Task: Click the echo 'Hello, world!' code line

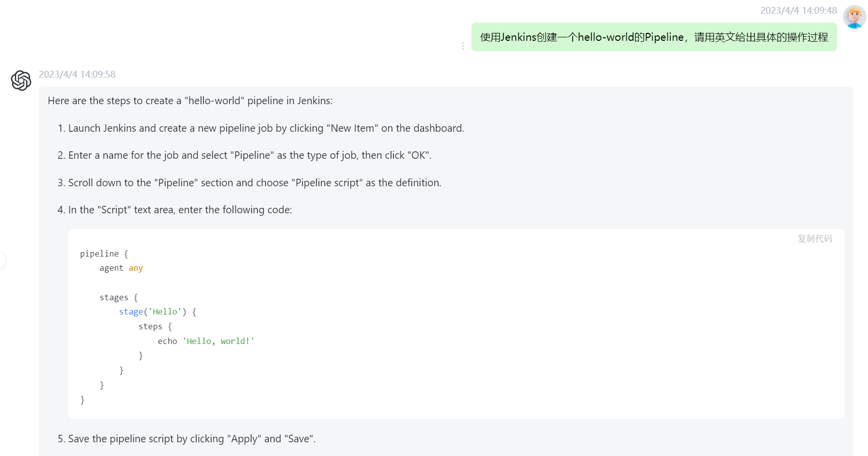Action: click(x=206, y=341)
